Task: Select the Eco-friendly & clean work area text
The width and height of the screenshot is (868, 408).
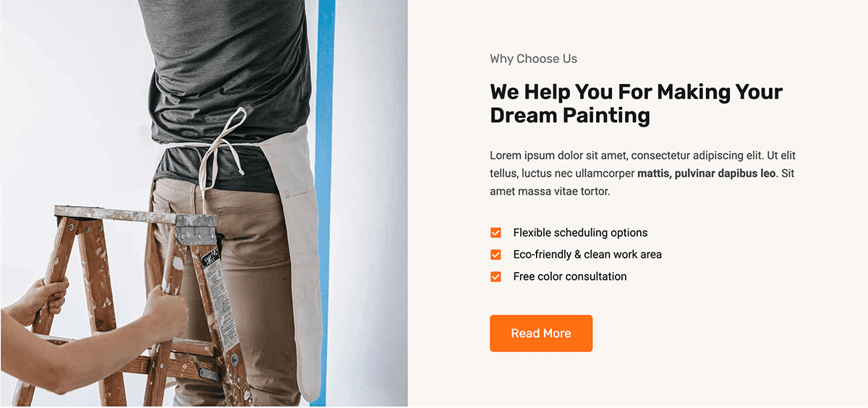Action: 587,255
